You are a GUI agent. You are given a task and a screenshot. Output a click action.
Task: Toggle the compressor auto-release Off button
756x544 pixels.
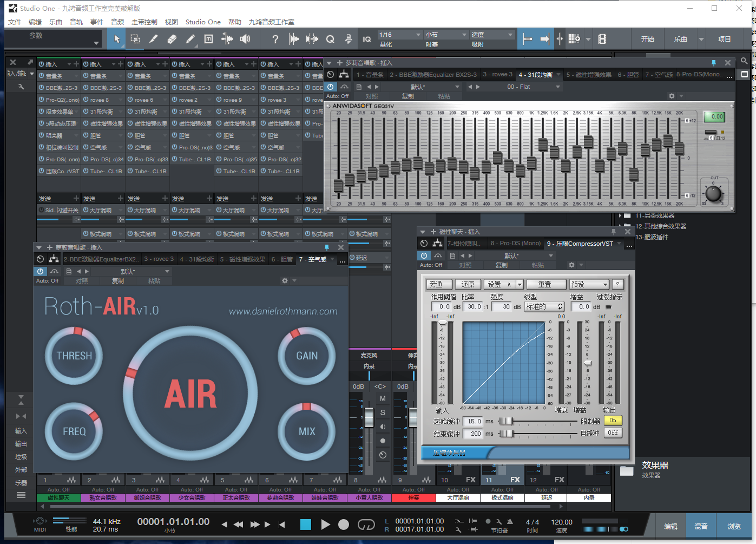(x=613, y=433)
